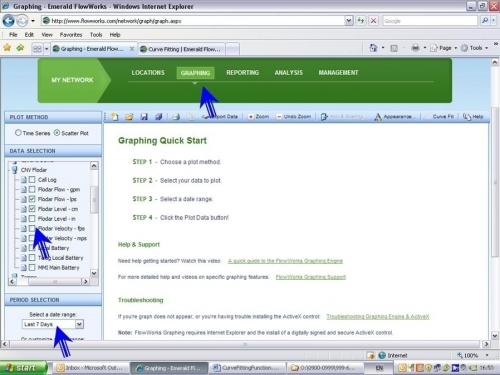Click the Quick Tabs grid icon

37,49
